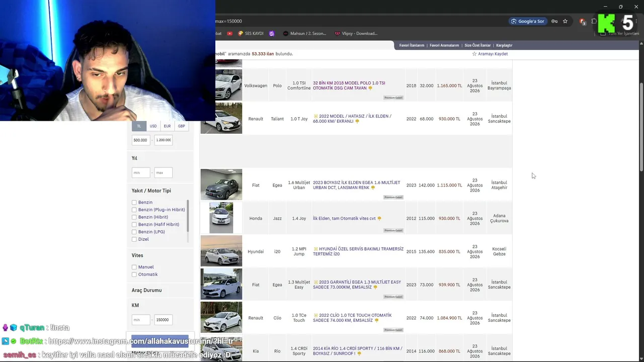
Task: Check the Benzin (Hafif Hibrit) checkbox
Action: point(134,225)
